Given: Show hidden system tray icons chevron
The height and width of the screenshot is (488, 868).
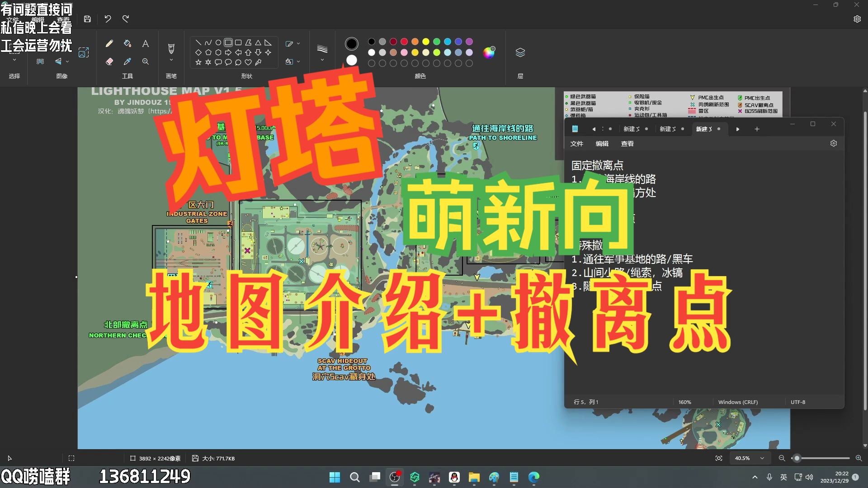Looking at the screenshot, I should pos(755,477).
